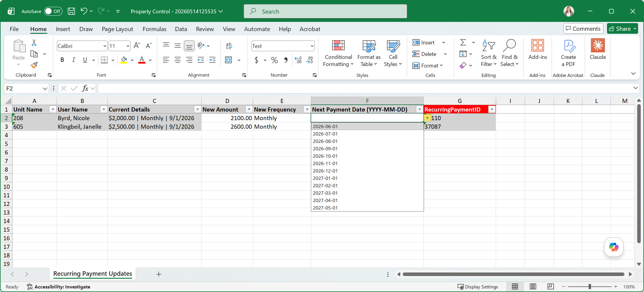This screenshot has height=292, width=644.
Task: Open the RecurringPaymentID column filter
Action: click(x=492, y=109)
